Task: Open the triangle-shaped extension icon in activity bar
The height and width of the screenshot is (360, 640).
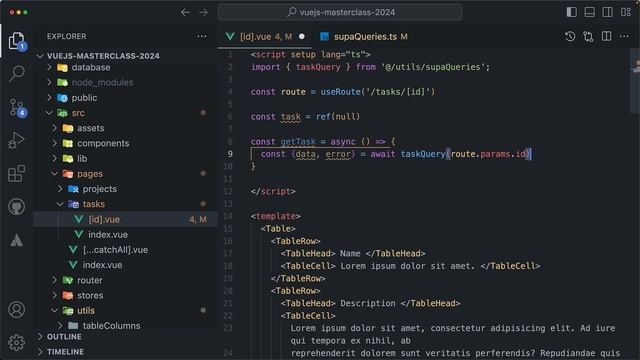Action: coord(16,240)
